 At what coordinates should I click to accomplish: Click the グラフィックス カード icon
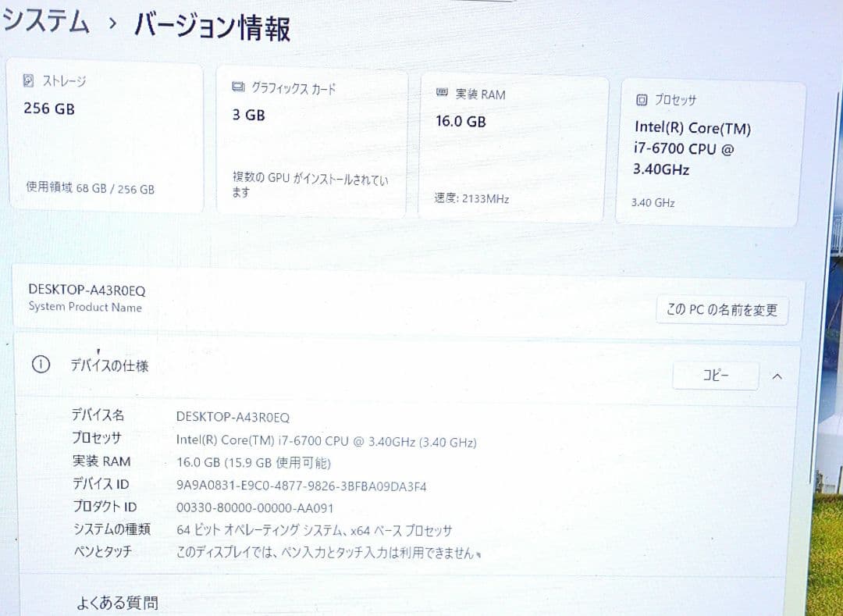click(x=238, y=88)
